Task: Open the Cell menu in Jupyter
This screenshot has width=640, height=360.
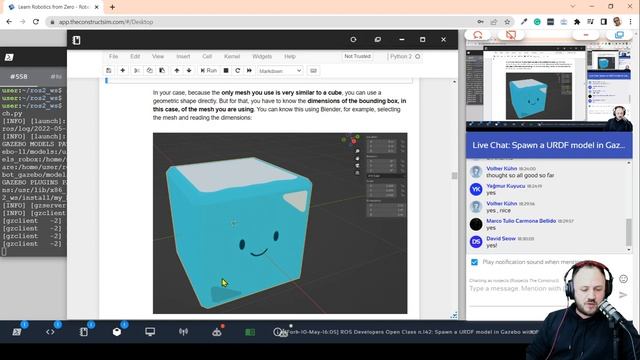Action: (207, 56)
